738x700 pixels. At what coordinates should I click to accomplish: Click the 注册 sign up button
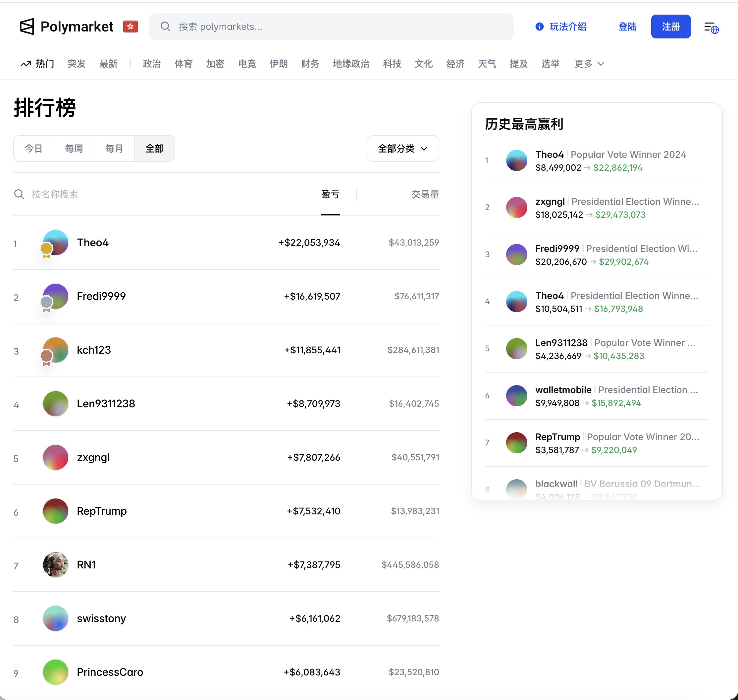point(670,27)
